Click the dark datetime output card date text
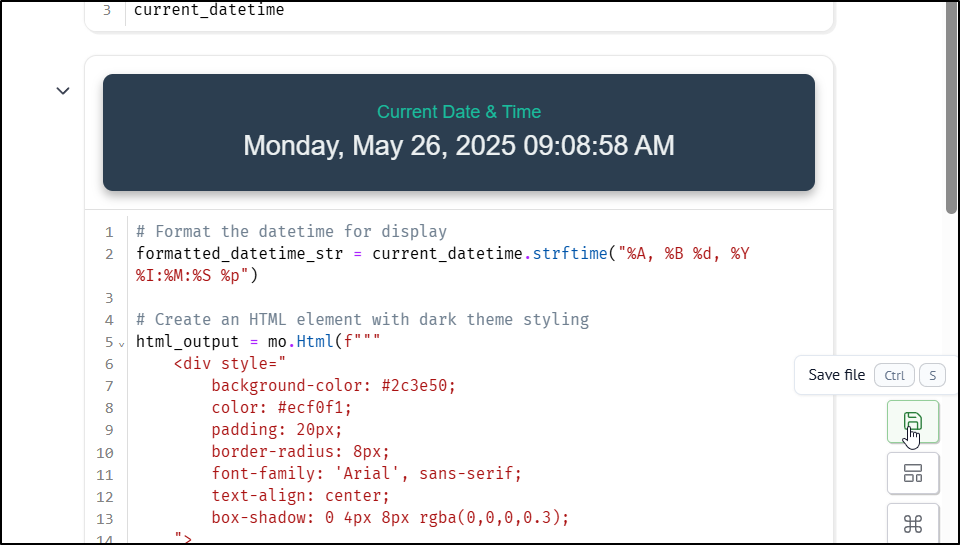Screen dimensions: 960x545 459,146
